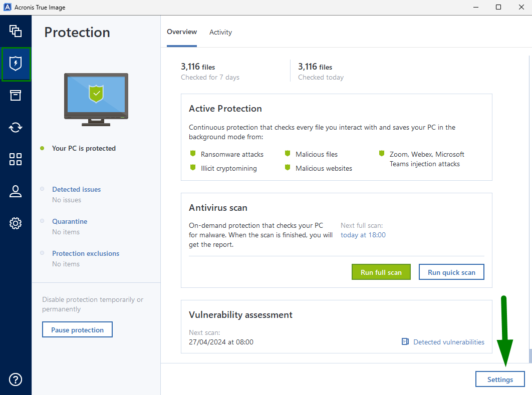Click the next full scan time link
The image size is (532, 395).
point(363,235)
